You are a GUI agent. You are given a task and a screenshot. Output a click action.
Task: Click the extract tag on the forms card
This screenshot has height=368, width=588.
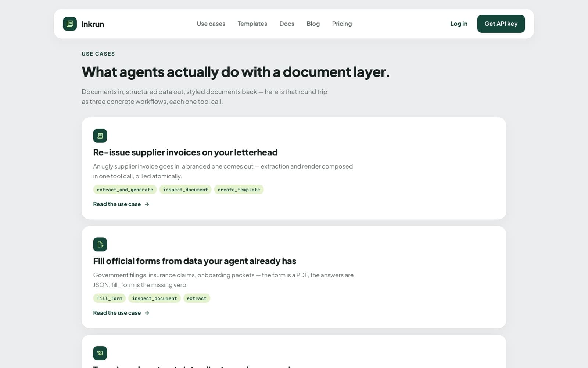197,298
